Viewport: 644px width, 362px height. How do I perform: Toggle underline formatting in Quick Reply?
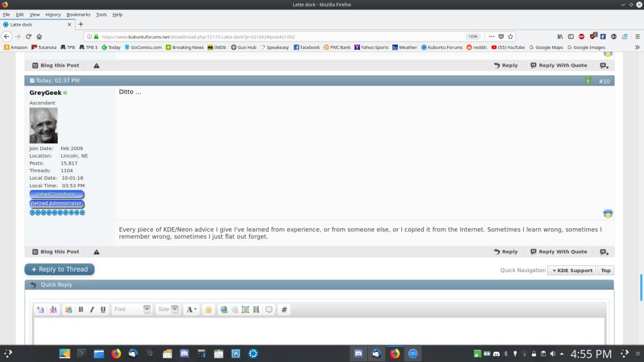[103, 309]
